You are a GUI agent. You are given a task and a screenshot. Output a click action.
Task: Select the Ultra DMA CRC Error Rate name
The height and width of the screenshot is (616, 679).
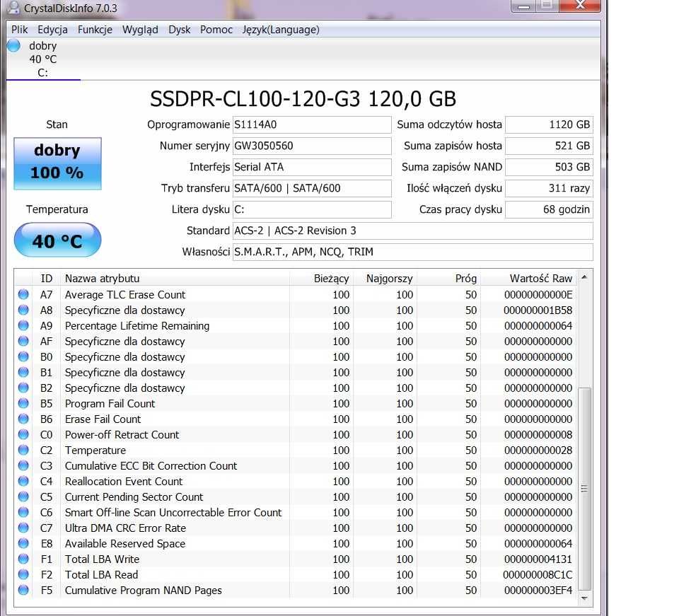tap(126, 528)
